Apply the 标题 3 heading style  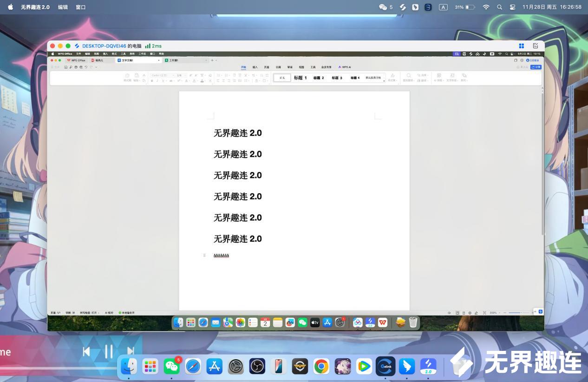point(337,78)
